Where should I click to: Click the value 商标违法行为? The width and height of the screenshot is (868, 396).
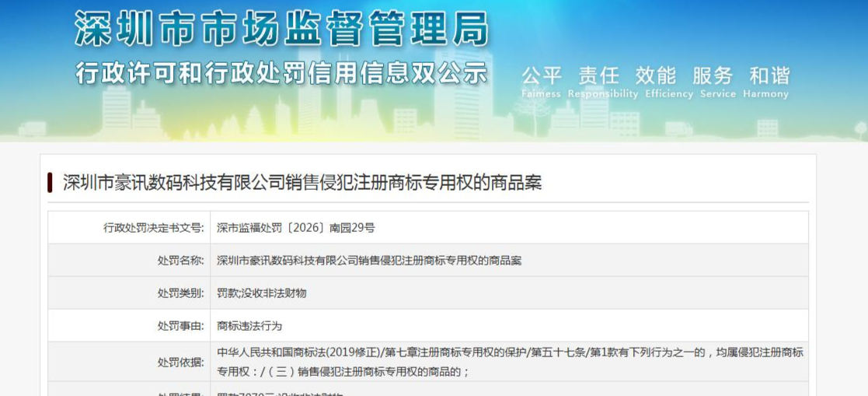[x=249, y=326]
